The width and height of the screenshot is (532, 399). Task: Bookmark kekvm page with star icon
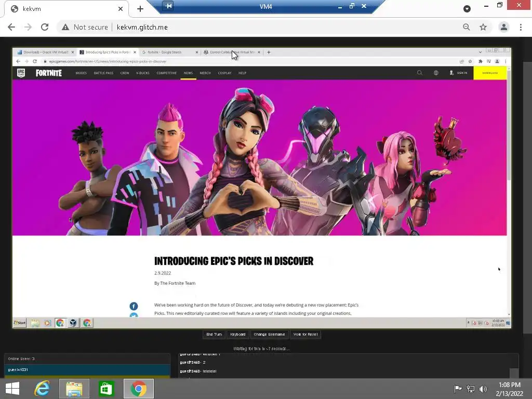point(483,27)
